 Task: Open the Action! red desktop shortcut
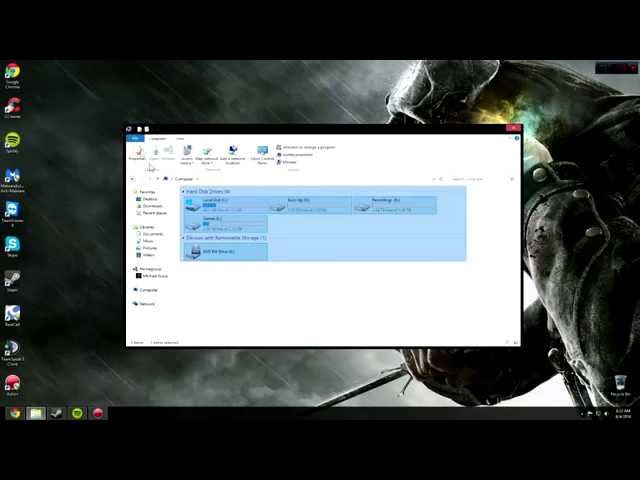pyautogui.click(x=12, y=386)
